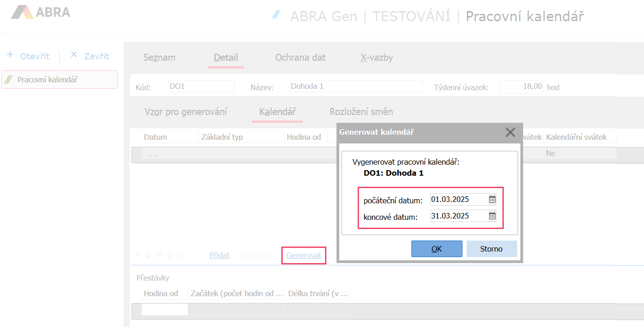
Task: Close the Generovat kalendář dialog
Action: 510,132
